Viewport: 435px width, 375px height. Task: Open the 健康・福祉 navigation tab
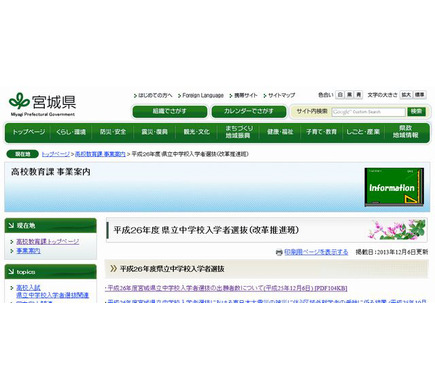(x=280, y=132)
